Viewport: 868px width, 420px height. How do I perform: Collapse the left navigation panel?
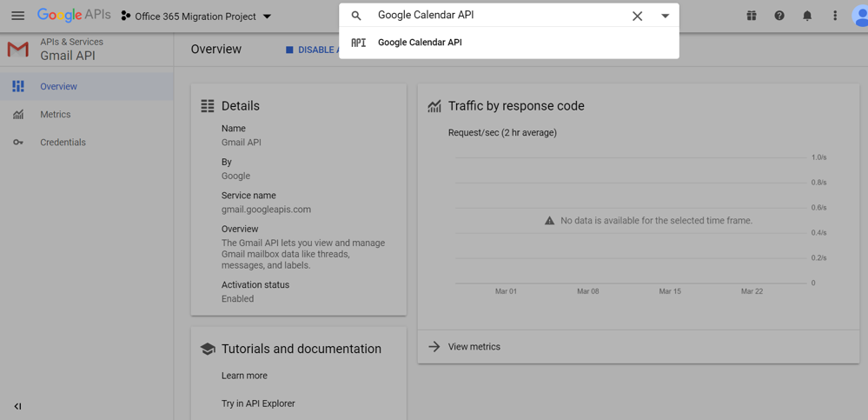pyautogui.click(x=17, y=406)
